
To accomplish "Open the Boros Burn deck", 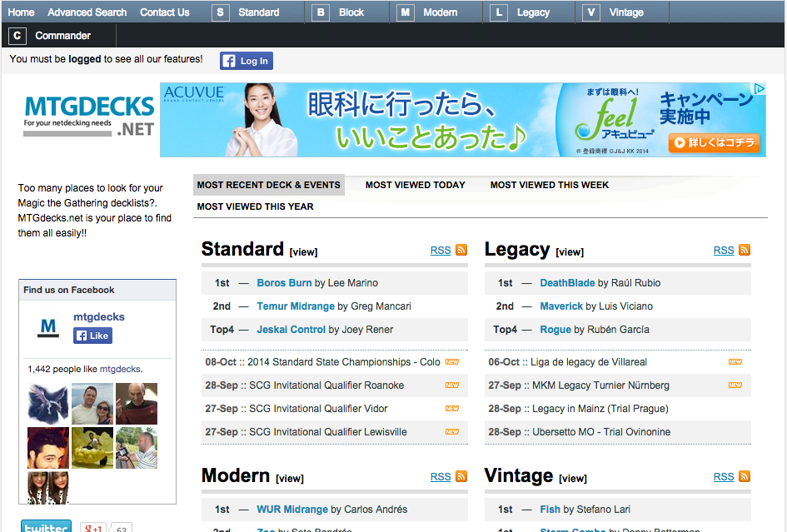I will 284,282.
